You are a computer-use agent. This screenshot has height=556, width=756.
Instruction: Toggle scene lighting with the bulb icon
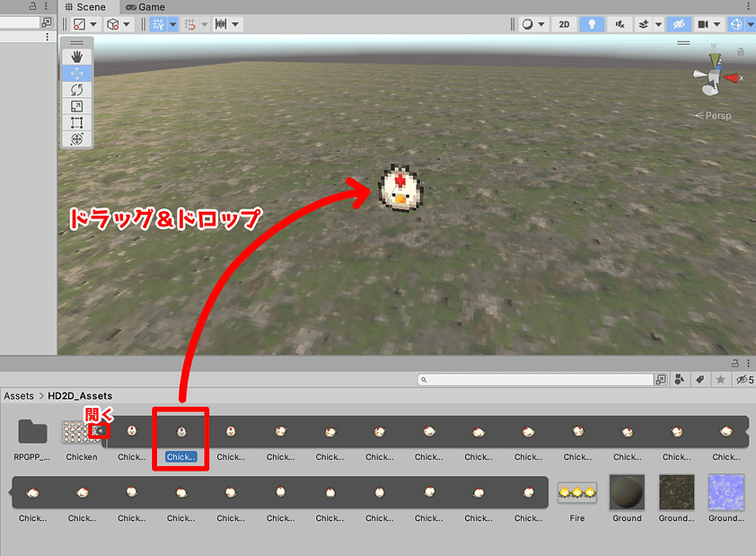(x=592, y=24)
